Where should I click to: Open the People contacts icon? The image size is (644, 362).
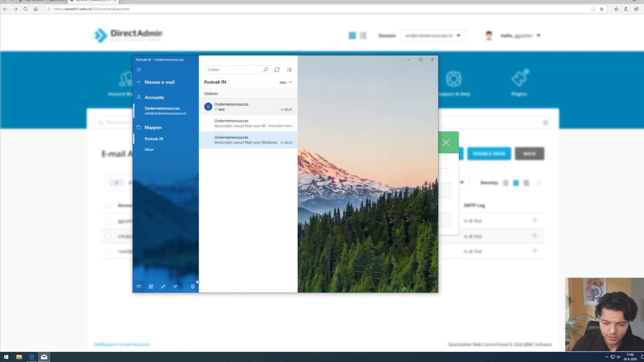tap(163, 287)
